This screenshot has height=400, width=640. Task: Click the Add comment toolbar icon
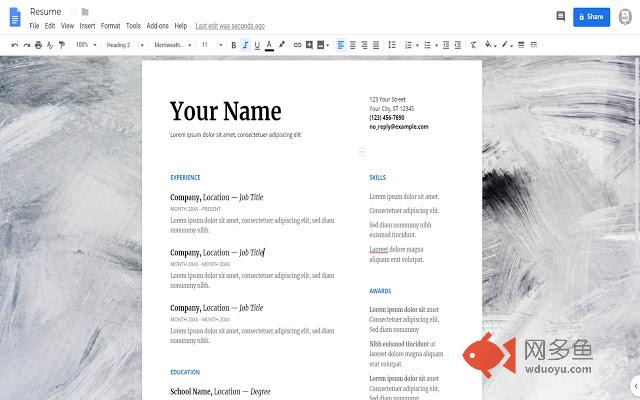pyautogui.click(x=309, y=45)
